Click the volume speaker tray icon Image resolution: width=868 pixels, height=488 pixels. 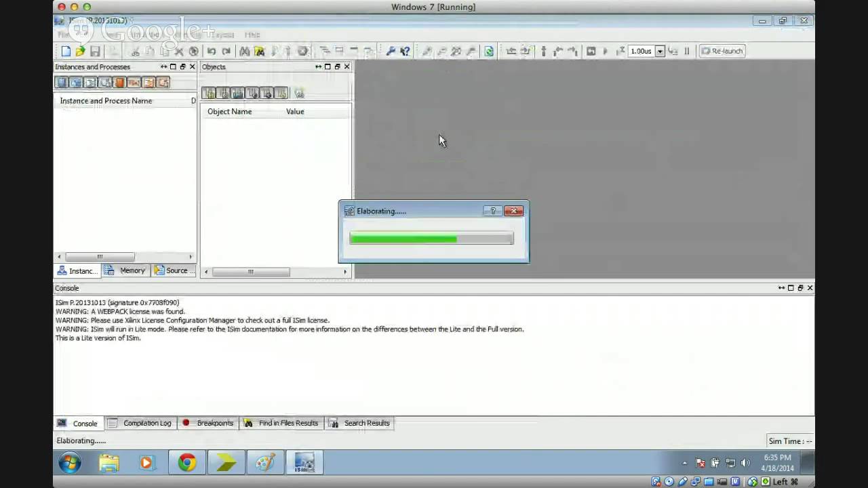pyautogui.click(x=745, y=463)
